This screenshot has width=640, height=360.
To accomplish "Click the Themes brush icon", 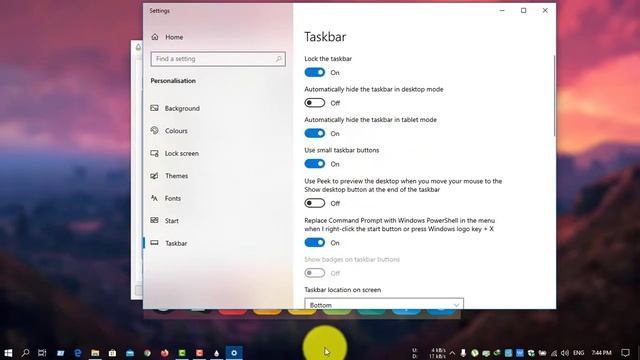I will pyautogui.click(x=154, y=176).
